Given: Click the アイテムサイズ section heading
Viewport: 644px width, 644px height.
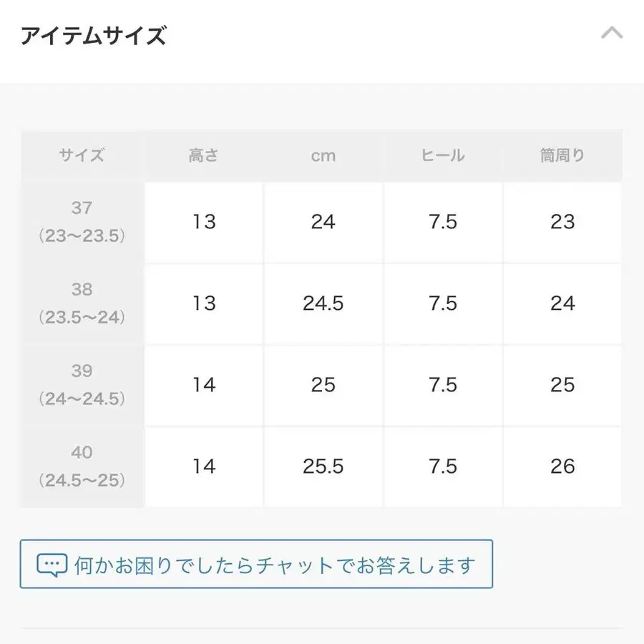Looking at the screenshot, I should 94,36.
